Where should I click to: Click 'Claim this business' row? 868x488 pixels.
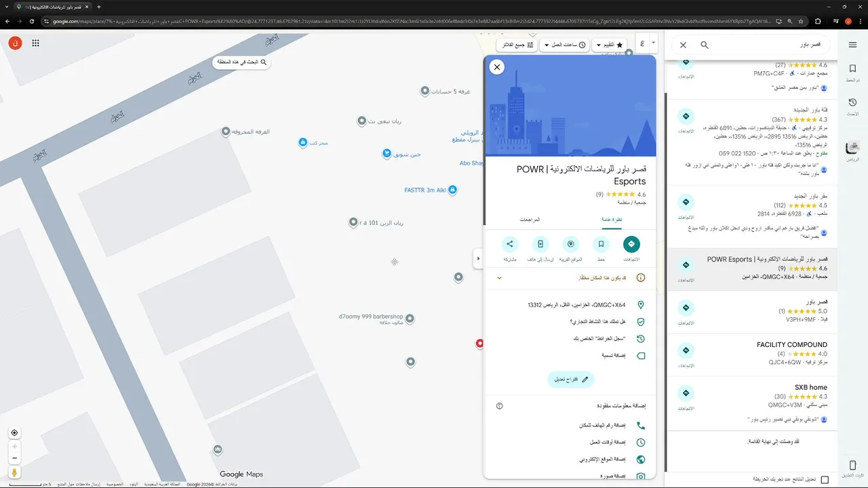(570, 322)
